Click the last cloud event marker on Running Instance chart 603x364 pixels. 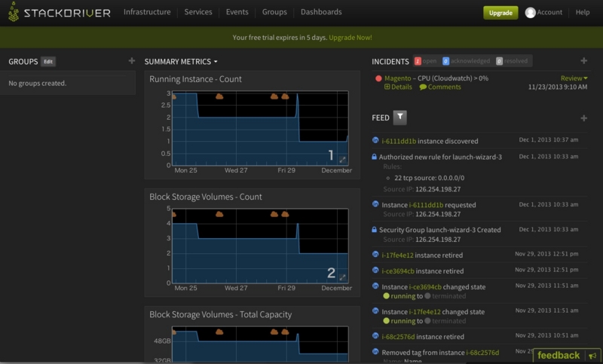coord(285,96)
